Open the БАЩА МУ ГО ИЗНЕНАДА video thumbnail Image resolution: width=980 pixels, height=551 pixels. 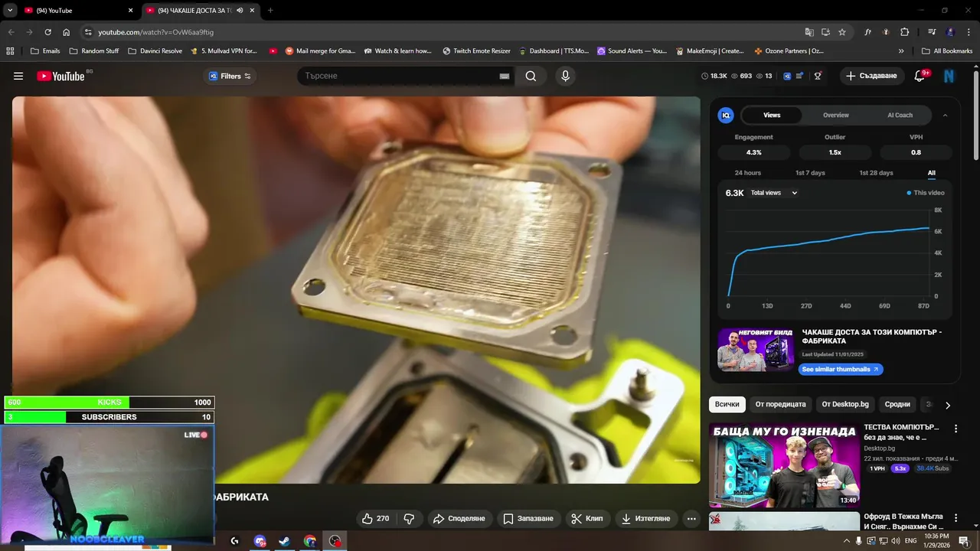(x=784, y=465)
